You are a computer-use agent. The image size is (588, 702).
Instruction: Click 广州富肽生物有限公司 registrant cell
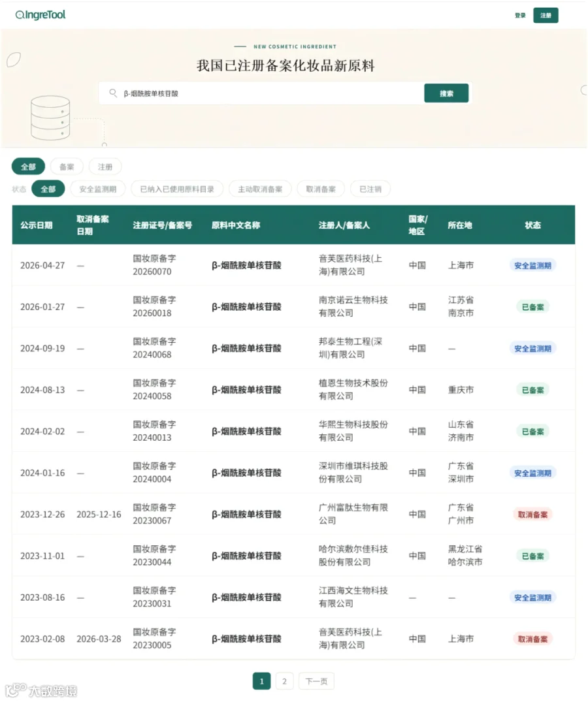click(x=353, y=514)
